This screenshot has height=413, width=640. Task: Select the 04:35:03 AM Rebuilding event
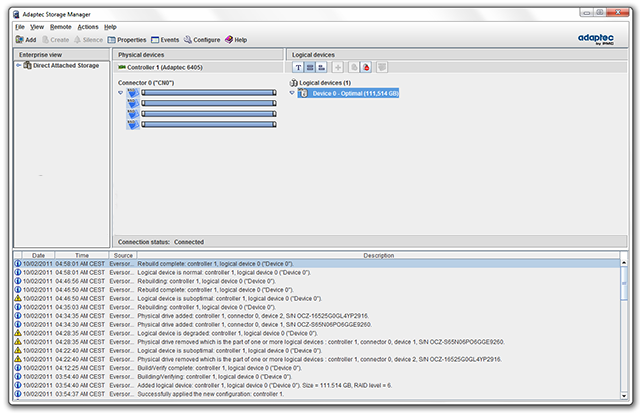click(317, 307)
